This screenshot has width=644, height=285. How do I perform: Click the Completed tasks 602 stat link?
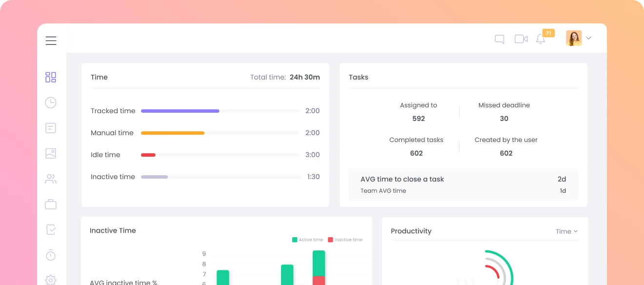point(416,146)
